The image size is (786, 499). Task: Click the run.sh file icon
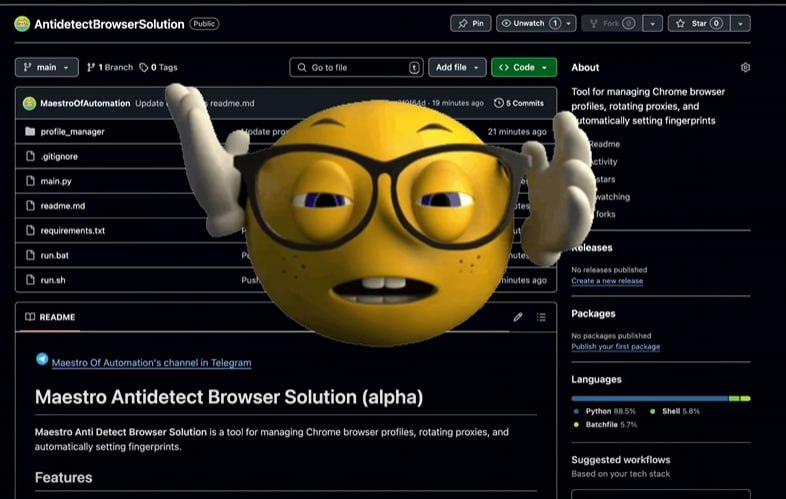point(30,280)
